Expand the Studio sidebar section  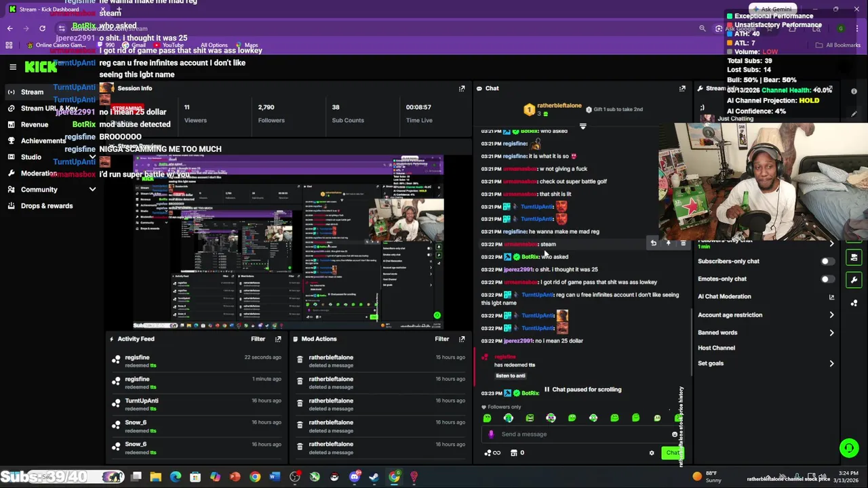(x=92, y=157)
